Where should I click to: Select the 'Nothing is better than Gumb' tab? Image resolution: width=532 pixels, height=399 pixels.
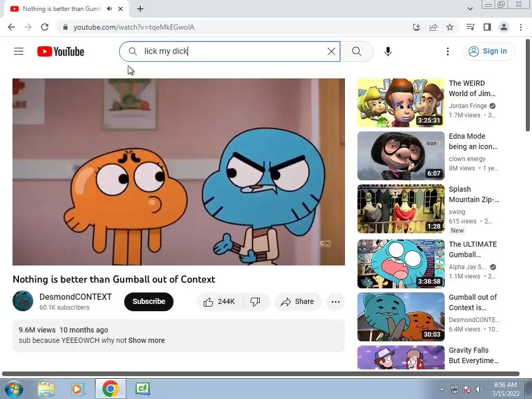coord(62,9)
